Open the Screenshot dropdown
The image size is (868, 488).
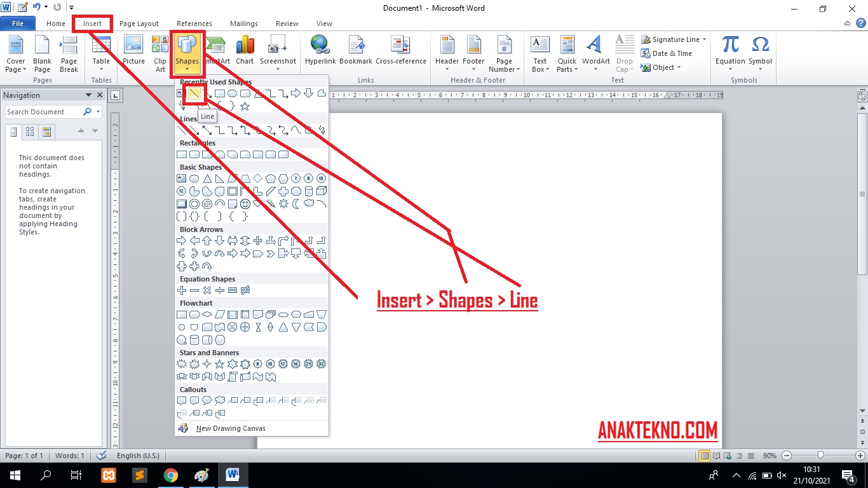278,54
